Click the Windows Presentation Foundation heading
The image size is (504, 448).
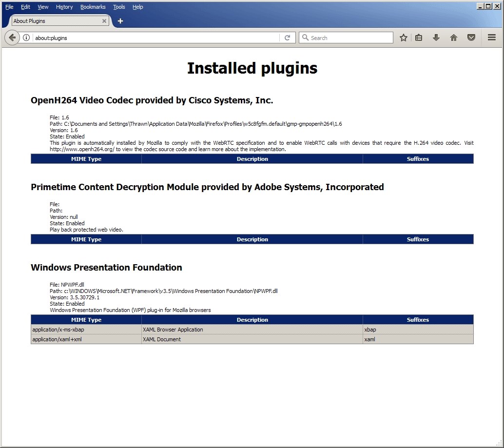[106, 267]
